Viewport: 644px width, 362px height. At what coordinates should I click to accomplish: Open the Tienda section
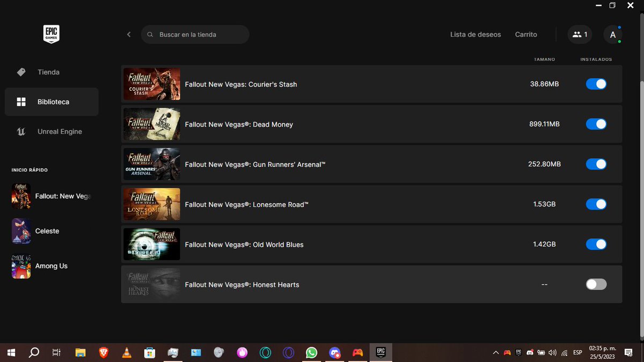click(x=52, y=72)
